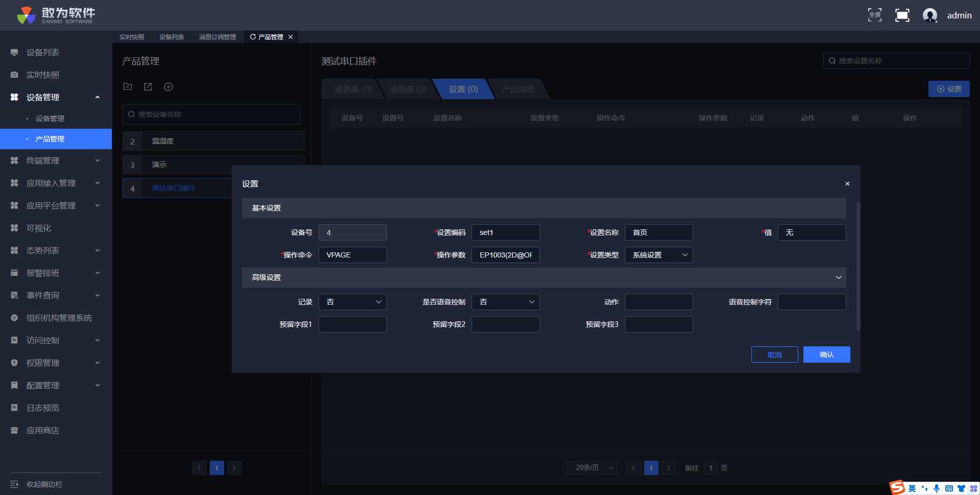The height and width of the screenshot is (495, 980).
Task: Click the 确认 button
Action: point(826,355)
